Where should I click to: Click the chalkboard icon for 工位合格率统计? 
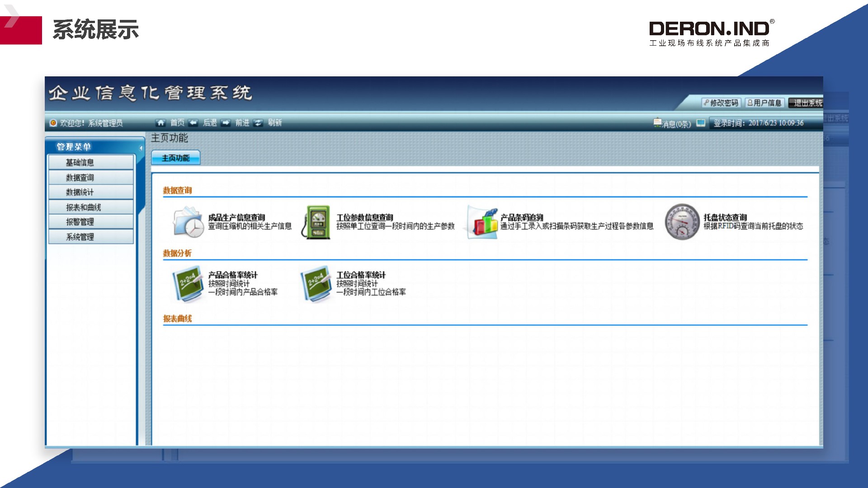(x=316, y=284)
